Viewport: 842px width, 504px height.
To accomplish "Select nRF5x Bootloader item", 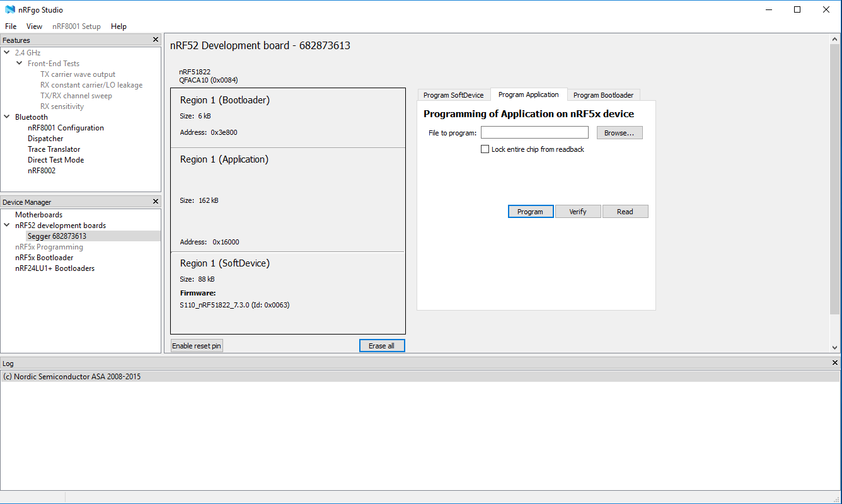I will pos(44,258).
